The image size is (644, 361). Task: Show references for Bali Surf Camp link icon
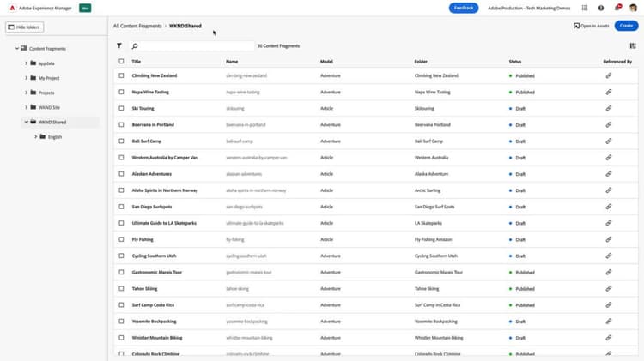608,141
